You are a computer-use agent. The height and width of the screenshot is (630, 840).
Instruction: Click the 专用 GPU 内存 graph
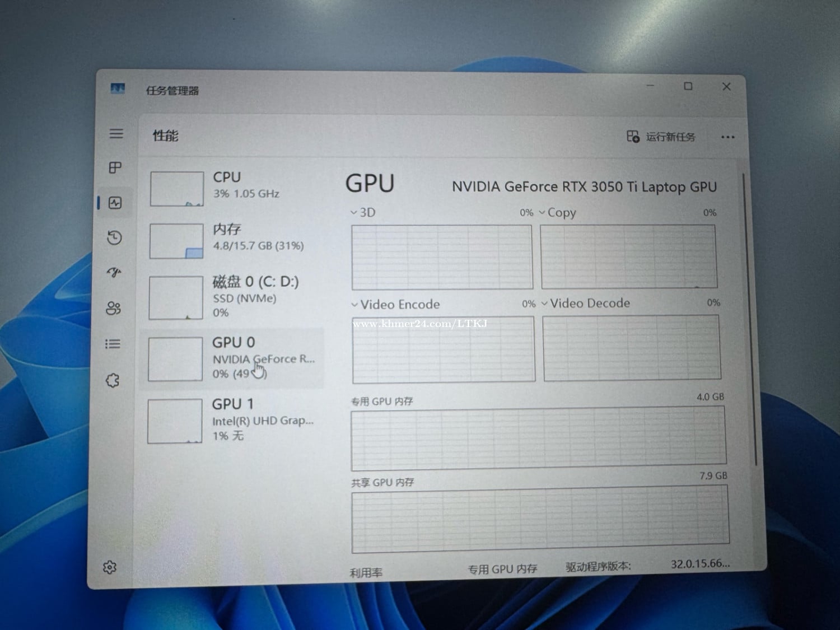[x=538, y=438]
